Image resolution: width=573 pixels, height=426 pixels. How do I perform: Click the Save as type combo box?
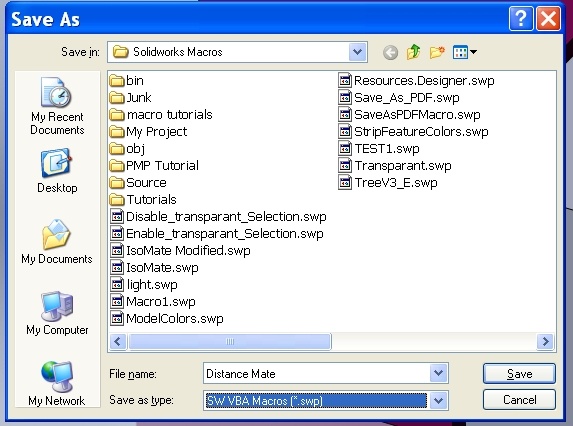pos(326,401)
